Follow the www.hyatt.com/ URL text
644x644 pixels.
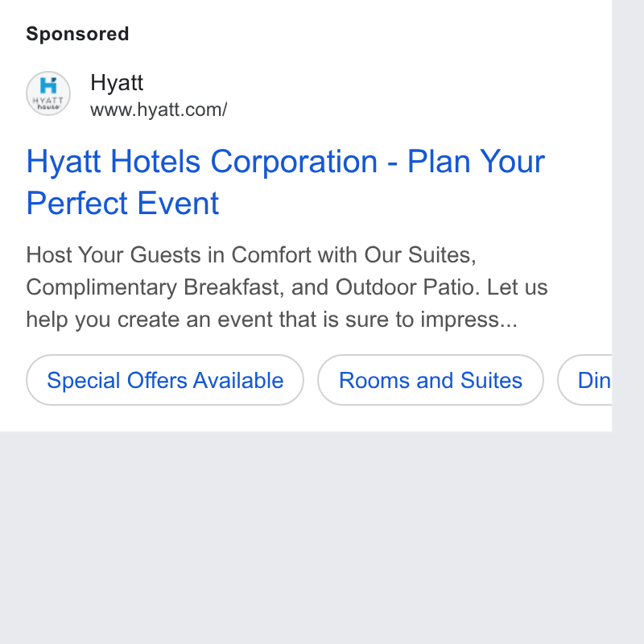(159, 109)
